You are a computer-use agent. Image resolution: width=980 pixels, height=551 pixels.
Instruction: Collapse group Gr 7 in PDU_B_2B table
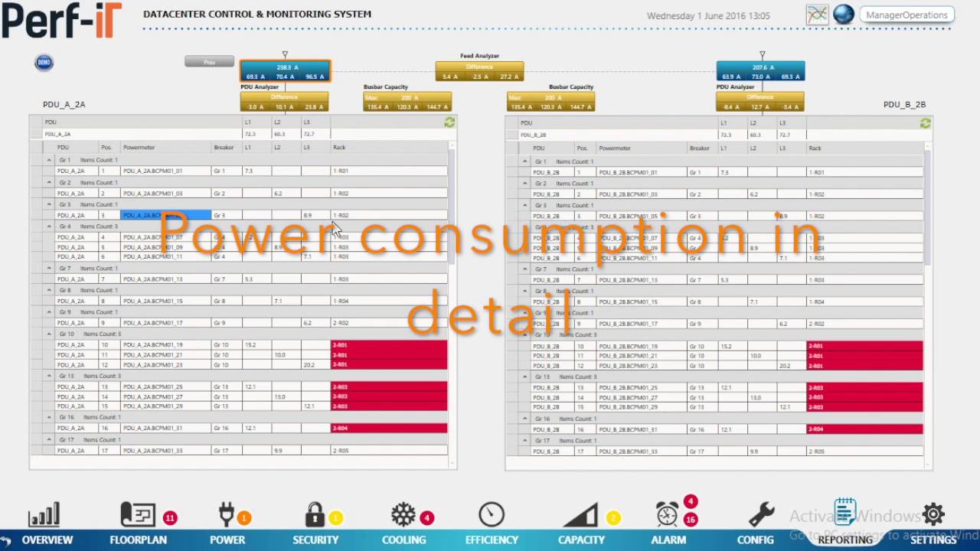(x=525, y=269)
